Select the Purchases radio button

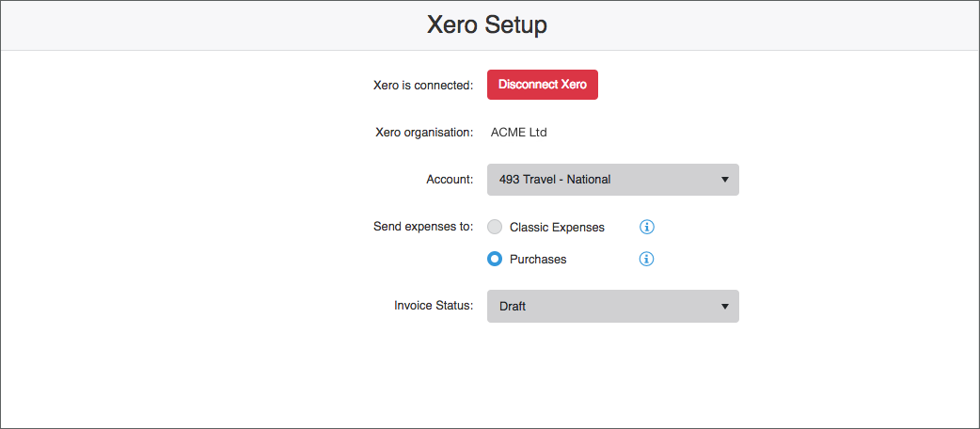pos(495,259)
